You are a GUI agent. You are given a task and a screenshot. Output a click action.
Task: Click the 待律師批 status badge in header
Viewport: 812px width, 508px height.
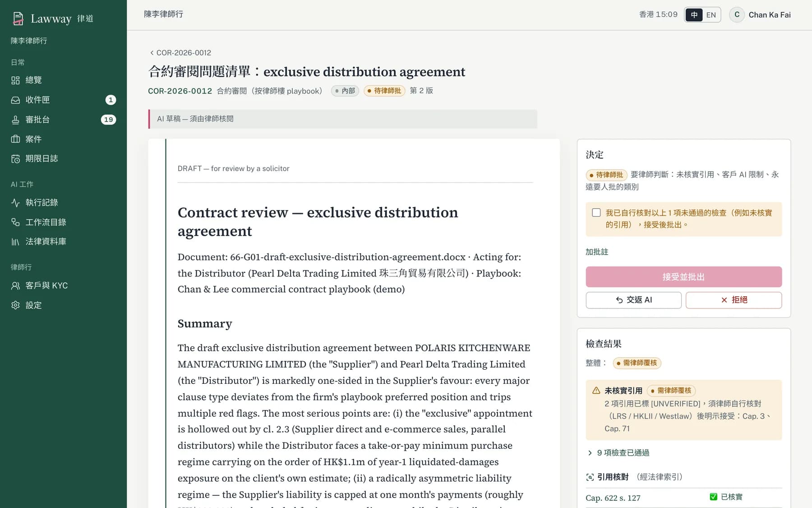pyautogui.click(x=384, y=91)
